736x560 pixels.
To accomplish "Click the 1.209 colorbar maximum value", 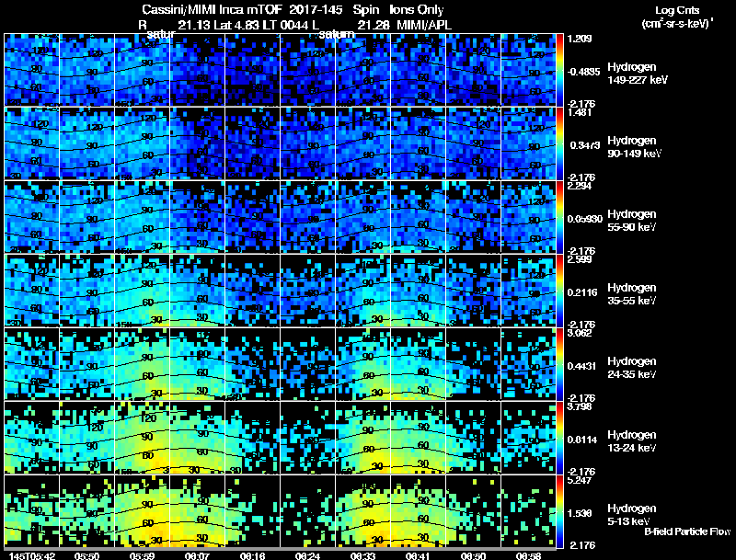I will pyautogui.click(x=580, y=39).
